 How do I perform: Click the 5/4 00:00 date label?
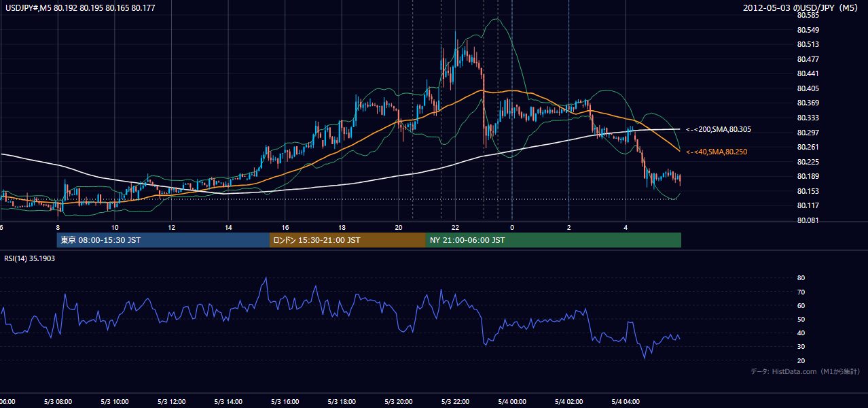pos(511,401)
